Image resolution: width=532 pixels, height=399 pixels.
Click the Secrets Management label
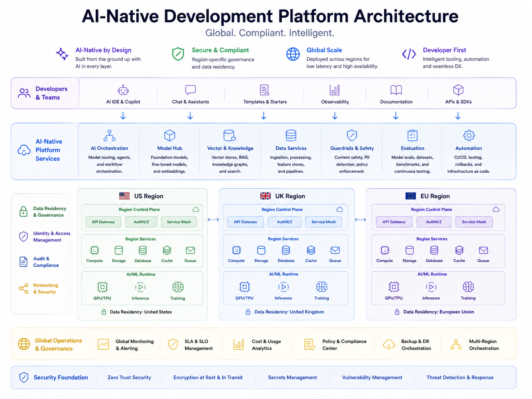[292, 377]
